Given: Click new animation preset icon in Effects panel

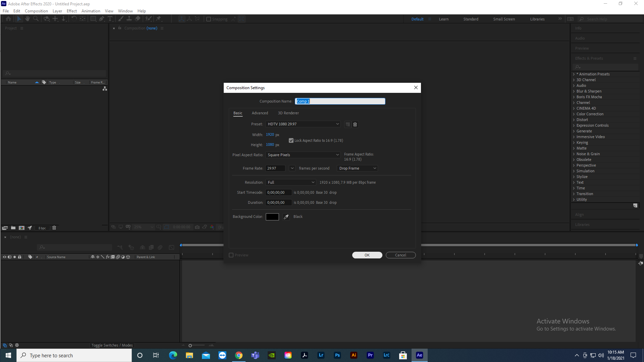Looking at the screenshot, I should click(x=635, y=205).
